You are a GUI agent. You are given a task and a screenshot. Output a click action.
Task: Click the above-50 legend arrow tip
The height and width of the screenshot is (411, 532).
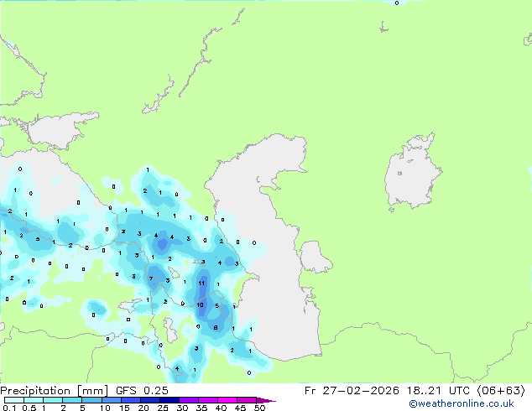click(x=266, y=400)
